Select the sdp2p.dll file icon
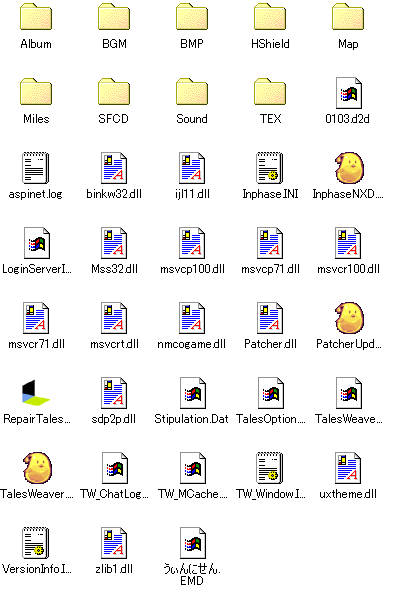The width and height of the screenshot is (394, 598). click(x=114, y=393)
